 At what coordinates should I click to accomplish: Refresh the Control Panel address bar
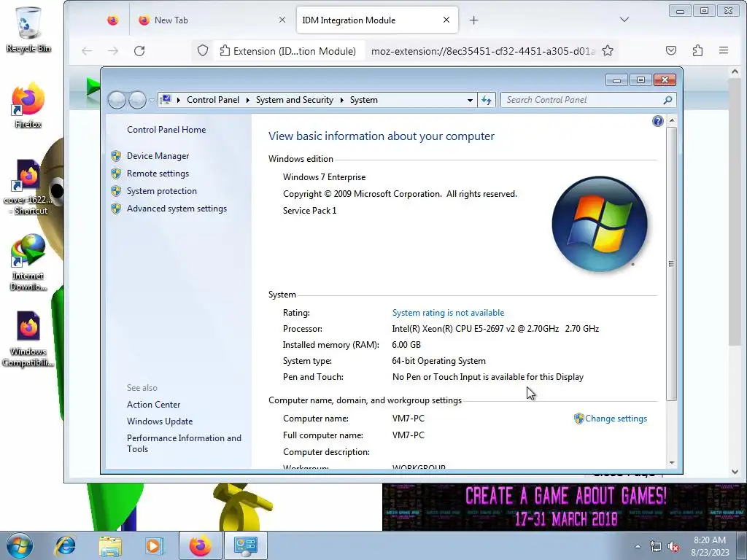tap(487, 100)
